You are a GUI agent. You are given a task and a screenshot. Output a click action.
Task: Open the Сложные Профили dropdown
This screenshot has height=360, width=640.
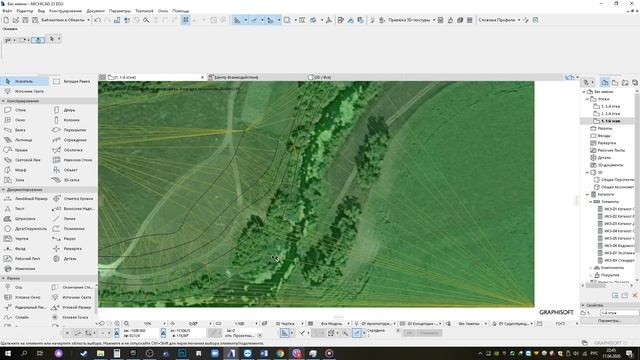pyautogui.click(x=519, y=20)
